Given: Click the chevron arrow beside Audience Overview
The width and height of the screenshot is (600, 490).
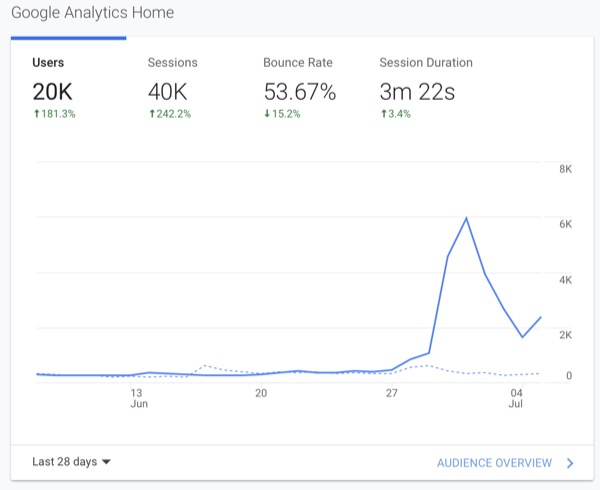Looking at the screenshot, I should coord(570,463).
